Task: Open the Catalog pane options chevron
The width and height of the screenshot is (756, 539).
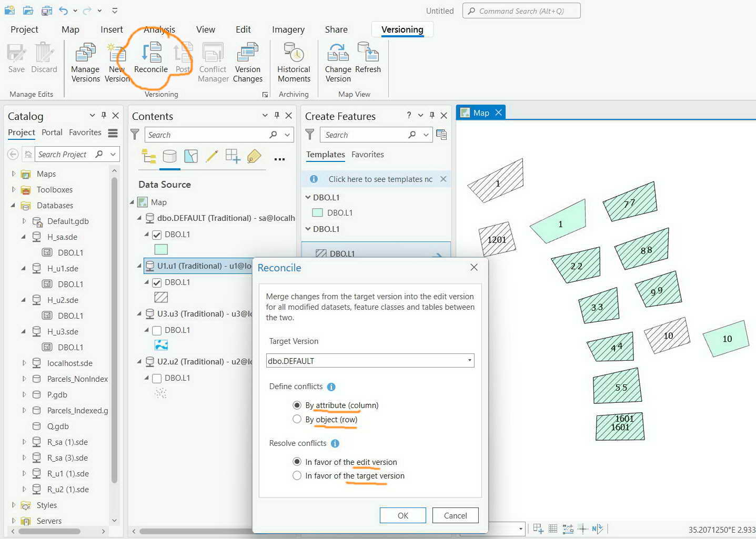Action: (92, 115)
